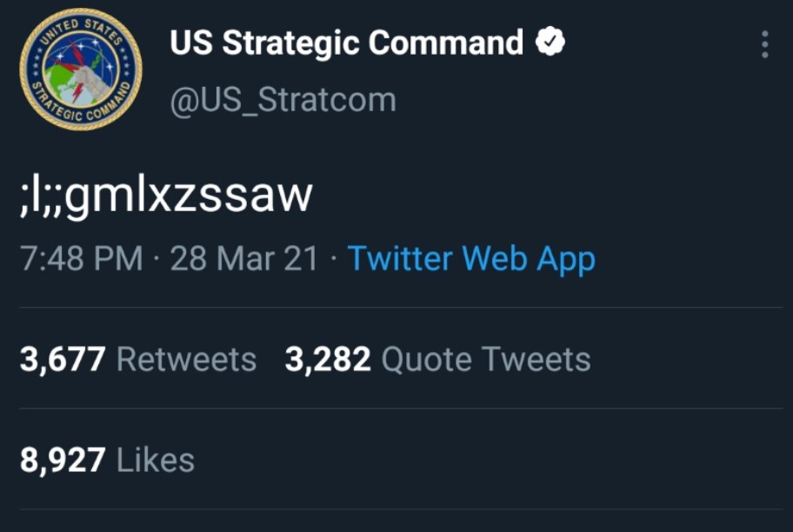The image size is (793, 532).
Task: Click the 7:48 PM timestamp
Action: (81, 259)
